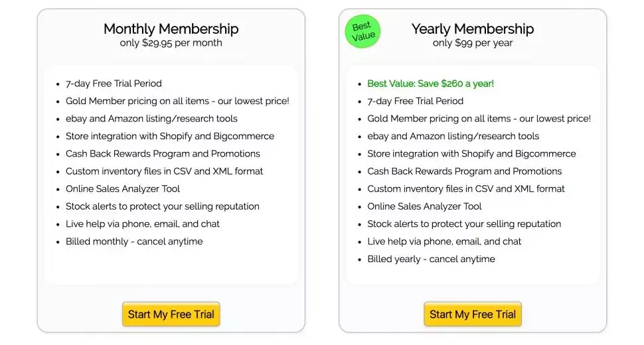This screenshot has height=345, width=644.
Task: Select the Monthly Membership heading
Action: (171, 29)
